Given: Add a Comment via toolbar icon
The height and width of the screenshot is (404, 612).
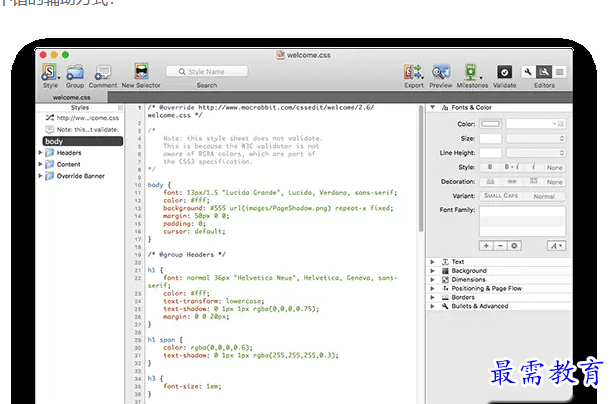Looking at the screenshot, I should [x=103, y=72].
